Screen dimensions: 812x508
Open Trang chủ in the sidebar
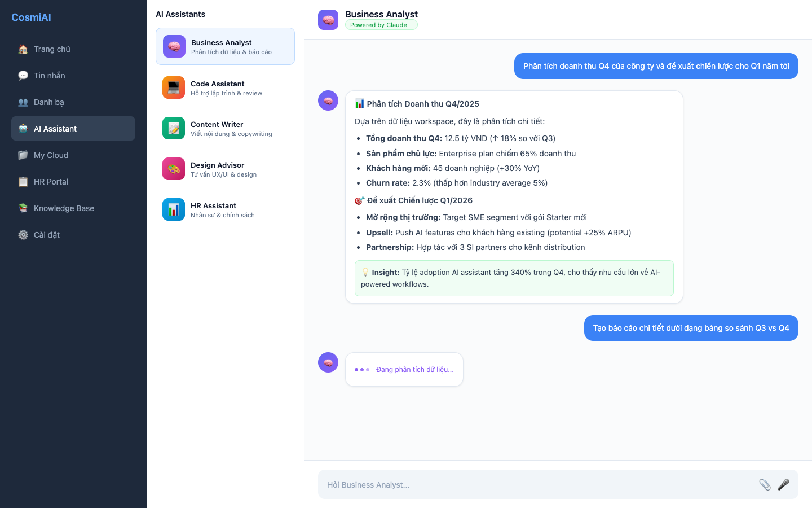coord(52,49)
